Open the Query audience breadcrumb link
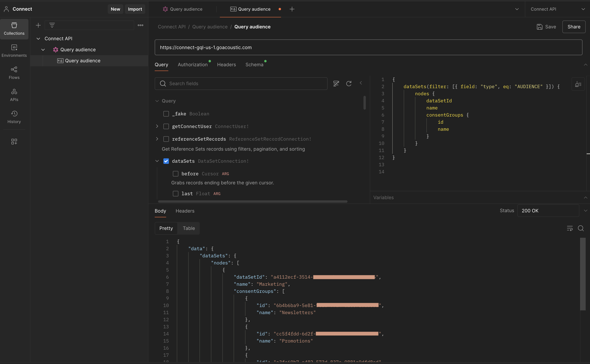The image size is (590, 364). coord(210,27)
